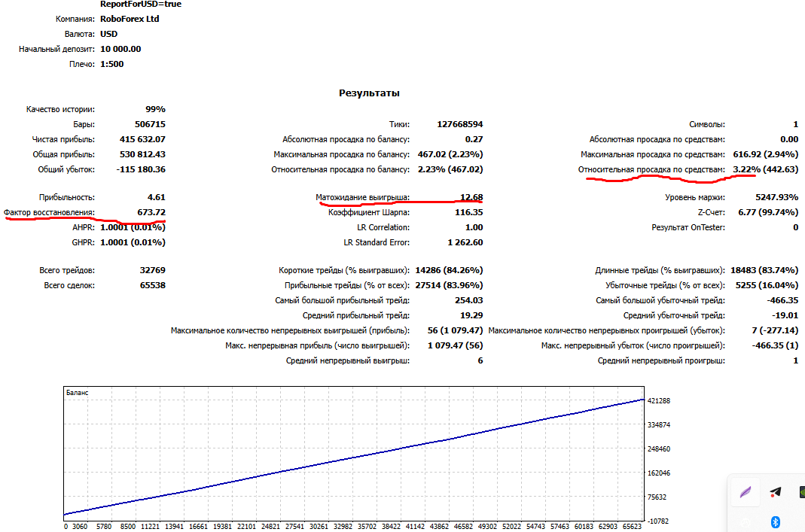Click the Коэффициент Шарпа label
Image resolution: width=805 pixels, height=532 pixels.
coord(369,212)
